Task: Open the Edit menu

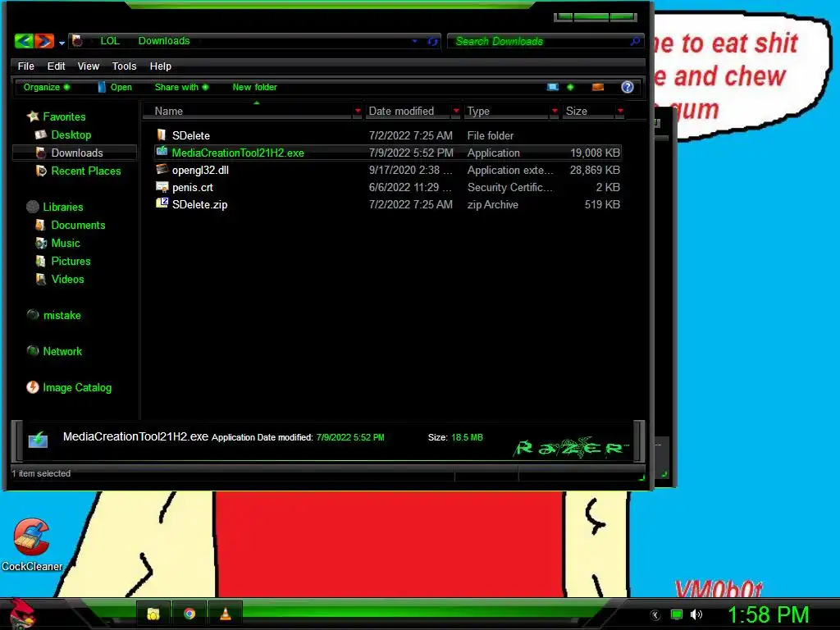Action: click(57, 66)
